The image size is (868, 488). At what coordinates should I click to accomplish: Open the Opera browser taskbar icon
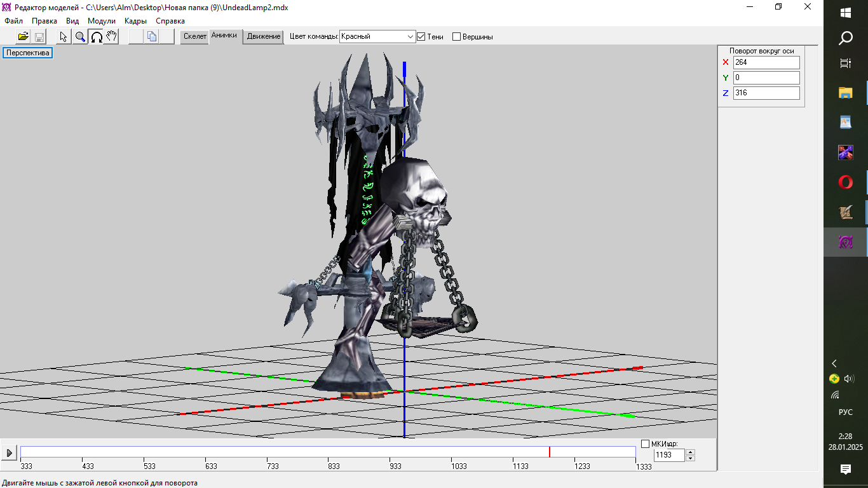coord(846,182)
